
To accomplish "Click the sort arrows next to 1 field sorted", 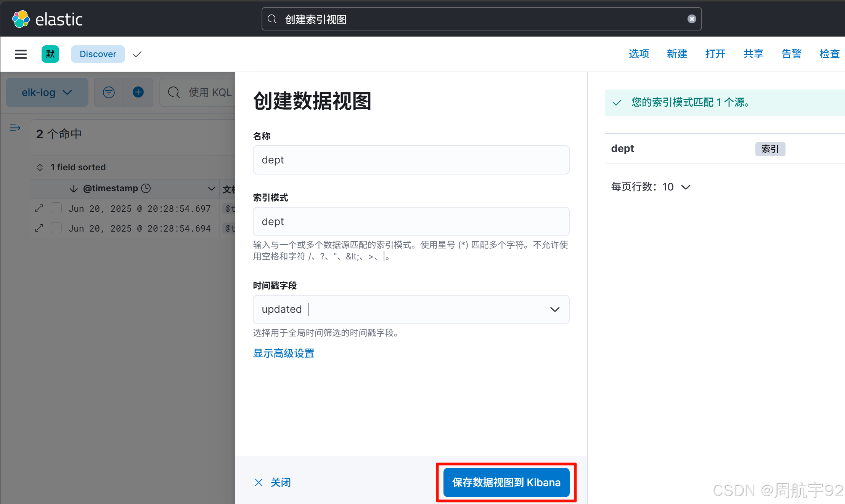I will click(x=40, y=167).
